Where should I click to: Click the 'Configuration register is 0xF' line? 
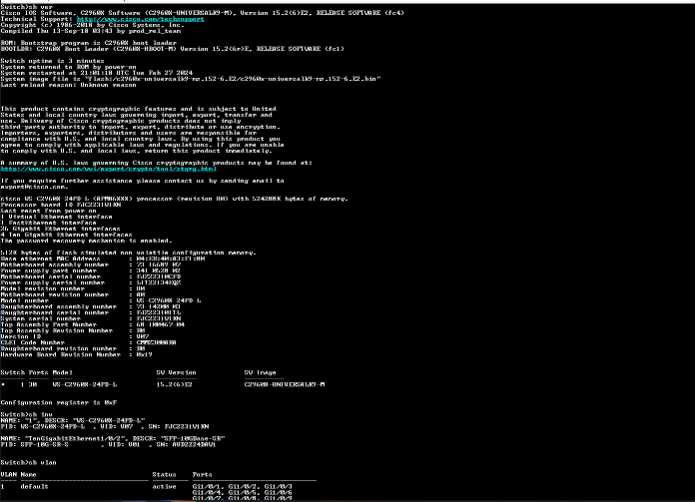point(59,402)
